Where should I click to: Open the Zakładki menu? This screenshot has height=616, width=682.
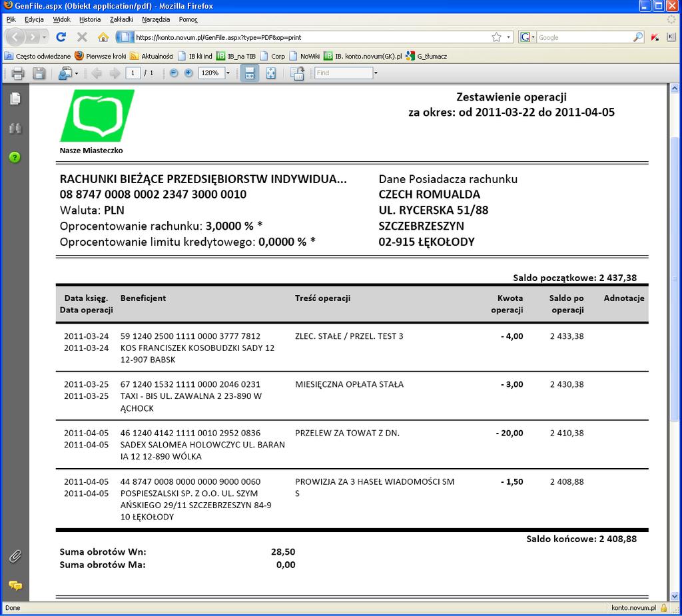pos(121,19)
